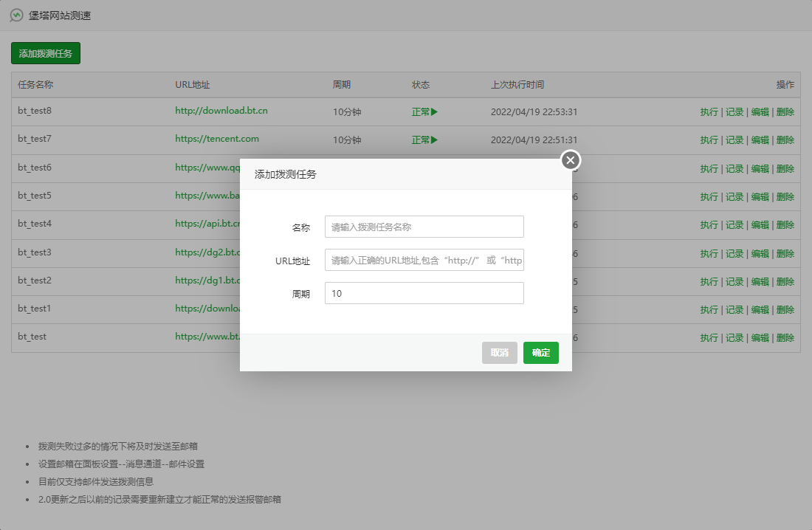Screen dimensions: 812x530
Task: Click the 名称 task name input field
Action: [x=424, y=227]
